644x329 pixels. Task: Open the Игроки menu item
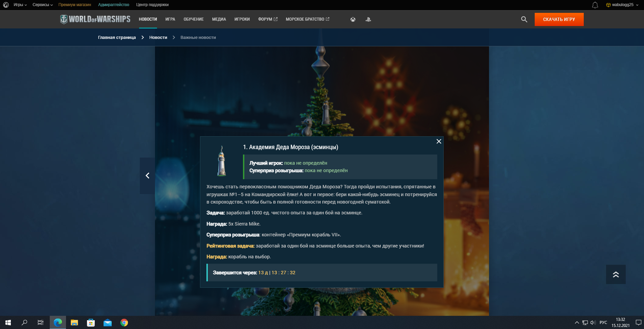point(242,19)
